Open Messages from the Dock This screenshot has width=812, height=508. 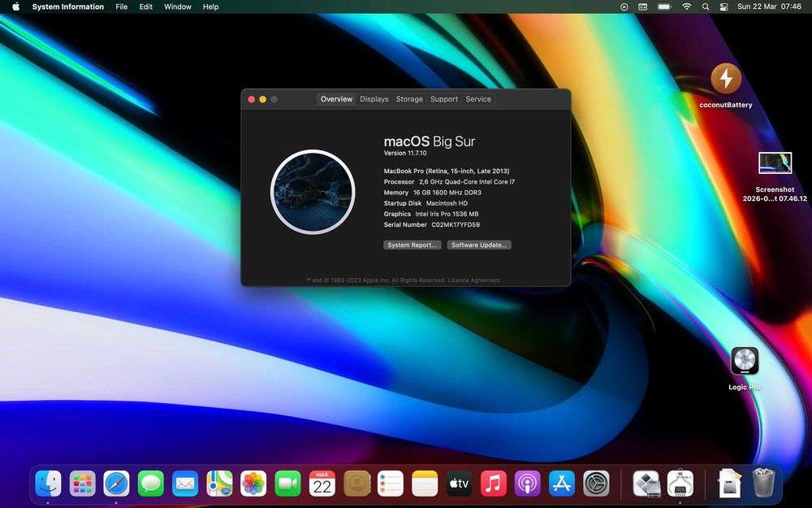tap(151, 484)
